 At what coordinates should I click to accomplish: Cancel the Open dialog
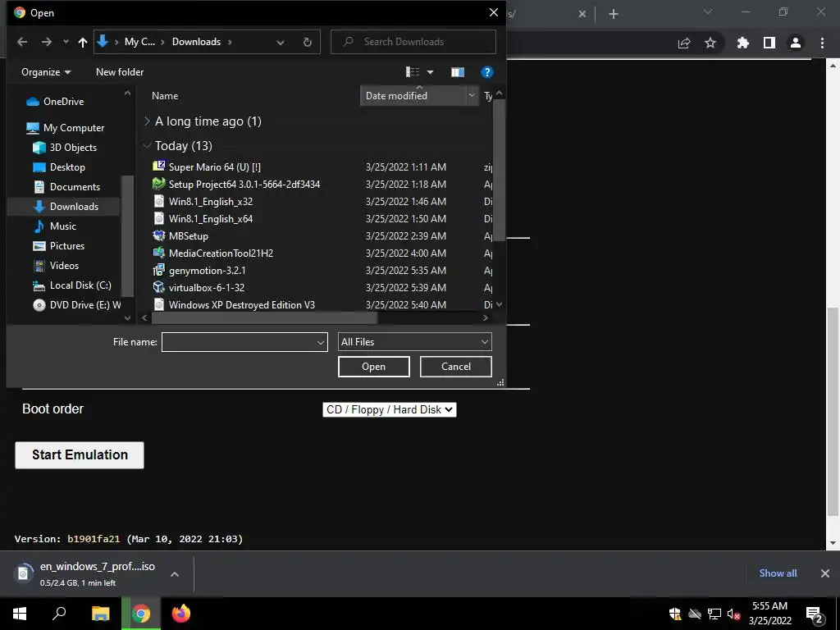click(456, 367)
